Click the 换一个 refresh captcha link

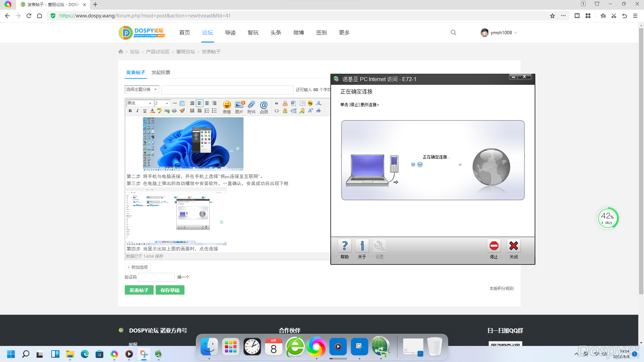coord(183,277)
